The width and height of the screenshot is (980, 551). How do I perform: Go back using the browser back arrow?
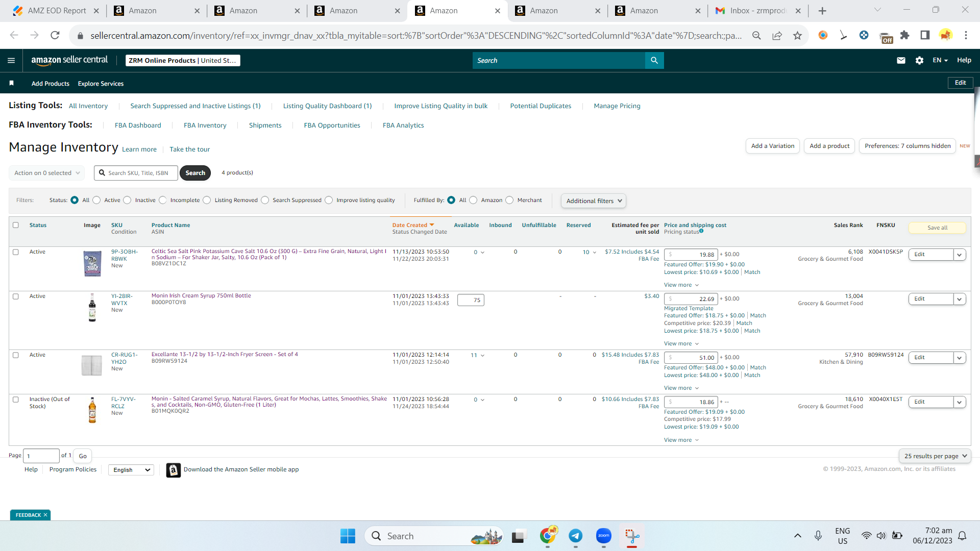coord(14,35)
